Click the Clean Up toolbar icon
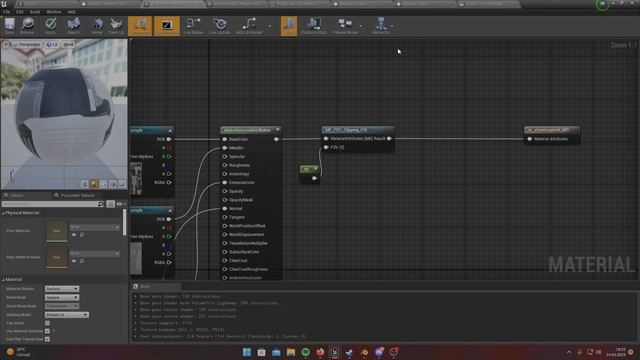This screenshot has width=640, height=360. coord(116,26)
